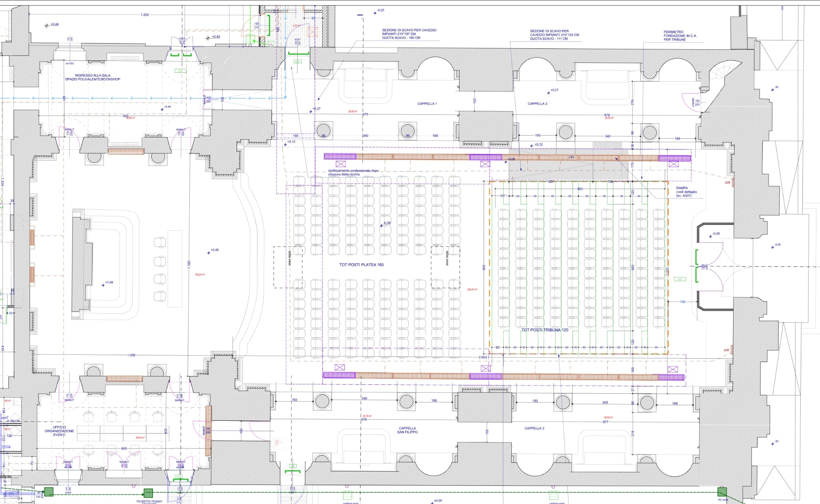Click the +1,08 level marker on the altar platform
The width and height of the screenshot is (820, 504).
tap(109, 282)
